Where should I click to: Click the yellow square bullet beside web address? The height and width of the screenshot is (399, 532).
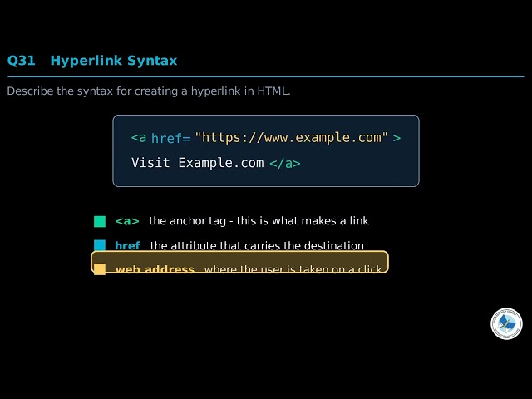(100, 269)
